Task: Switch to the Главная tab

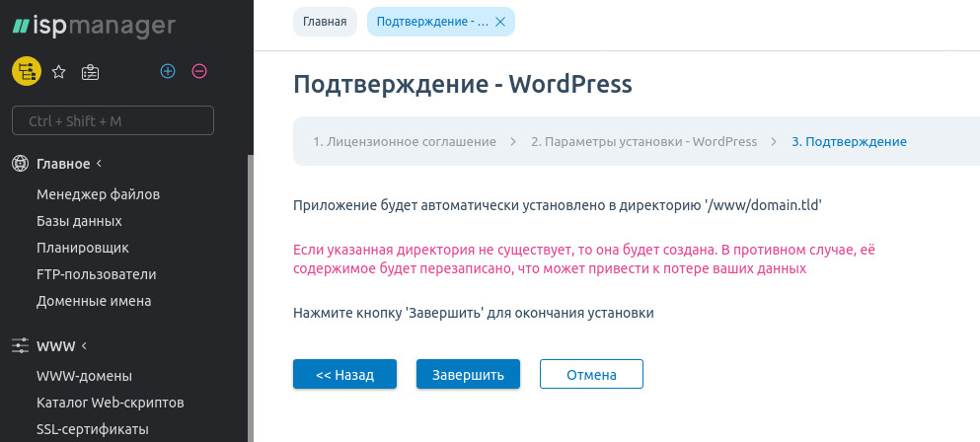Action: (x=324, y=22)
